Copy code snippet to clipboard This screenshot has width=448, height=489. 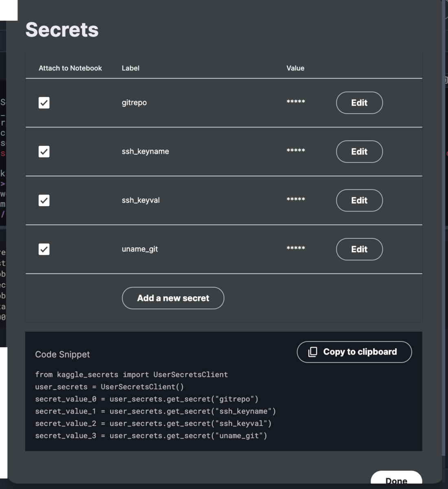(354, 352)
